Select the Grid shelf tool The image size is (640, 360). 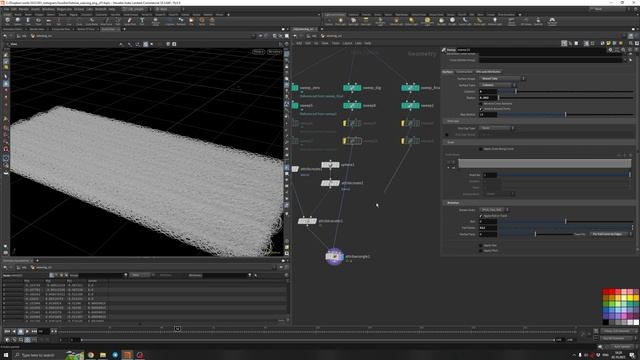click(49, 20)
